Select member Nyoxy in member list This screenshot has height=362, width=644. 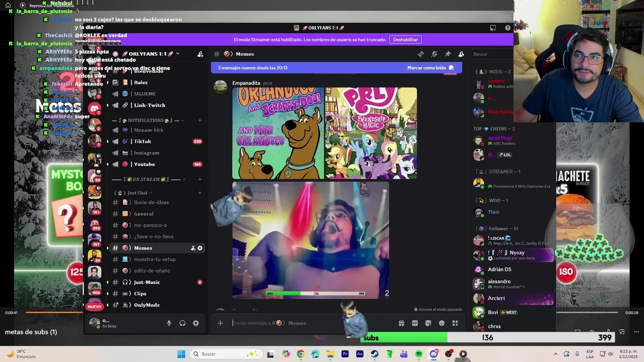click(x=513, y=255)
